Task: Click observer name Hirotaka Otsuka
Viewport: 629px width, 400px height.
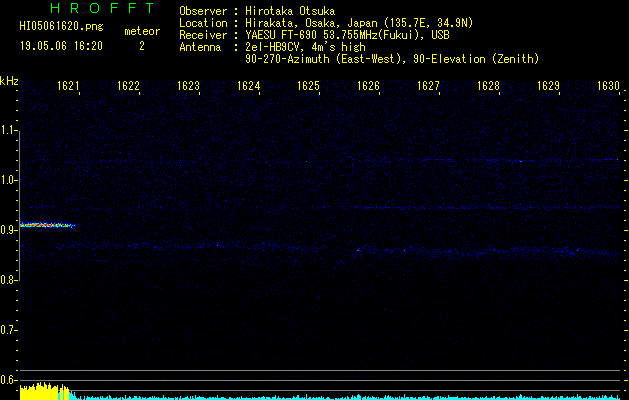Action: tap(290, 11)
